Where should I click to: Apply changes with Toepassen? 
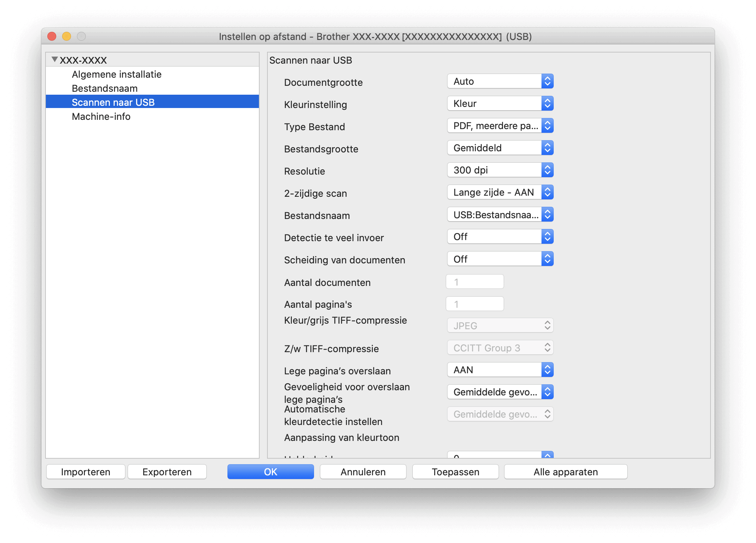[x=456, y=472]
